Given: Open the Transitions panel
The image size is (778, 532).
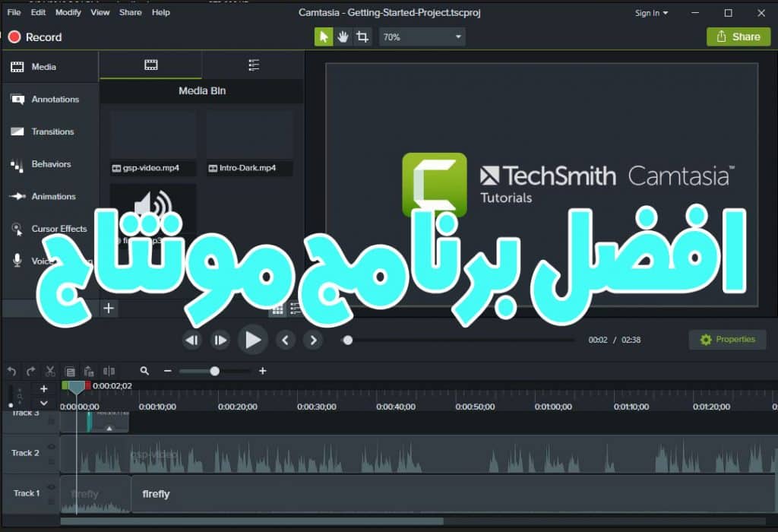Looking at the screenshot, I should [49, 131].
